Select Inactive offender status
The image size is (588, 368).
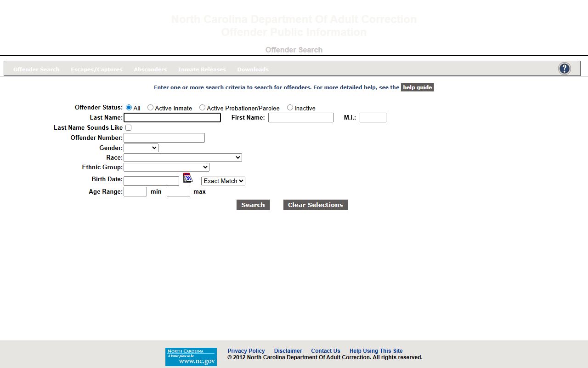pos(290,108)
